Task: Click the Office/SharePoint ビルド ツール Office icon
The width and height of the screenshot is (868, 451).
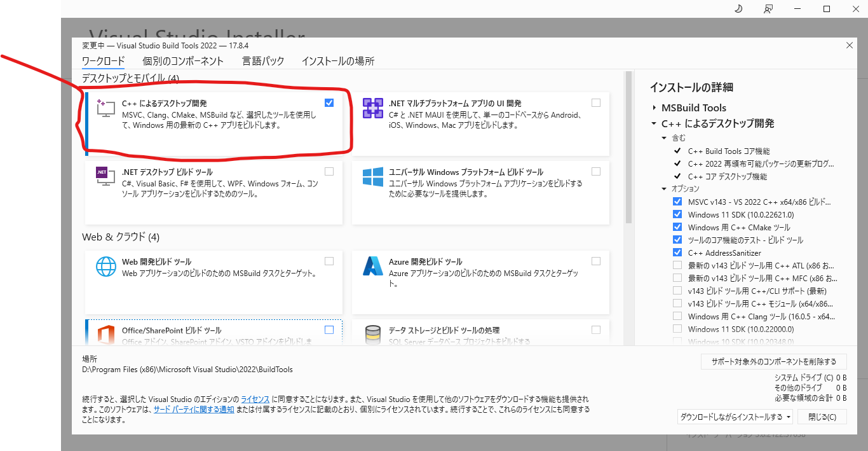Action: click(105, 335)
